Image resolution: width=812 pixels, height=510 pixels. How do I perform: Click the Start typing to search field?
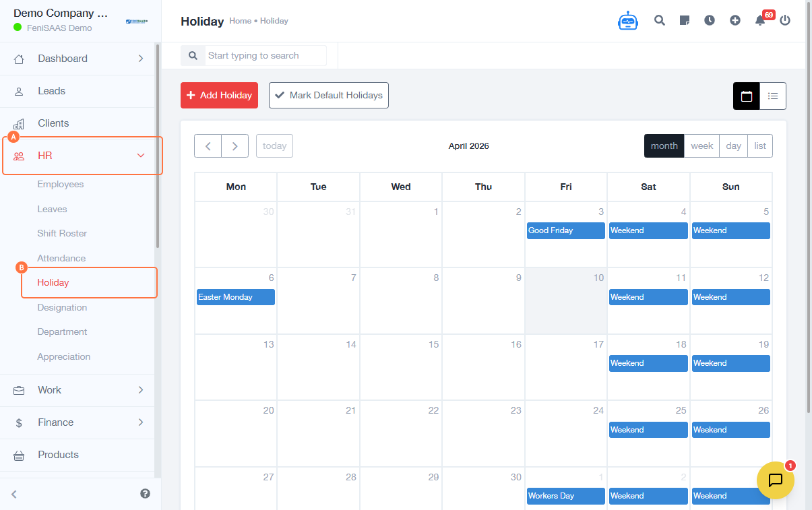coord(265,56)
